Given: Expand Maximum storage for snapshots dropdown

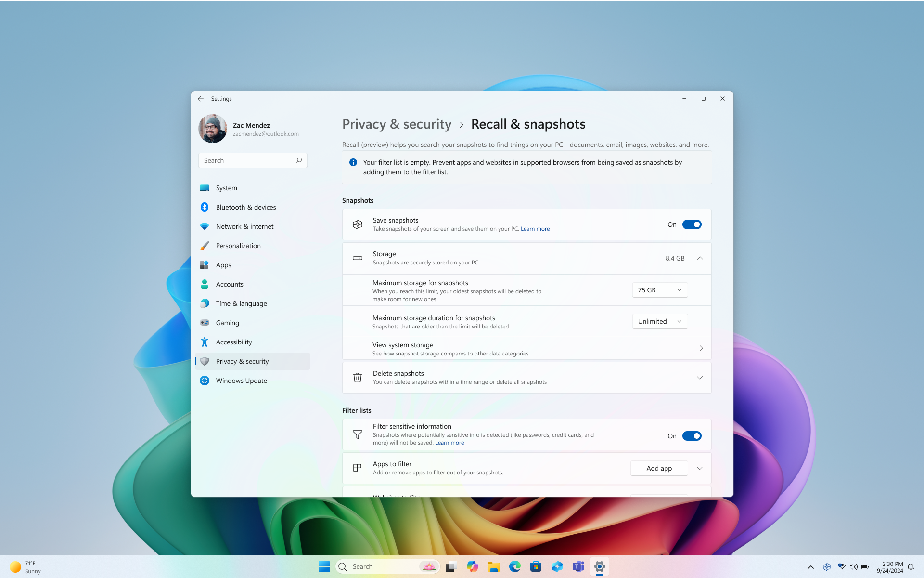Looking at the screenshot, I should (x=659, y=289).
